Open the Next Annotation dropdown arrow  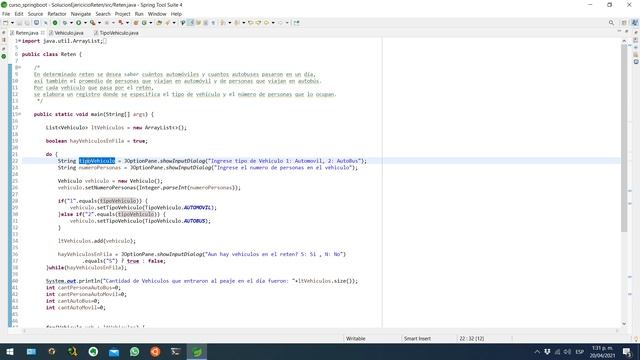pos(229,23)
